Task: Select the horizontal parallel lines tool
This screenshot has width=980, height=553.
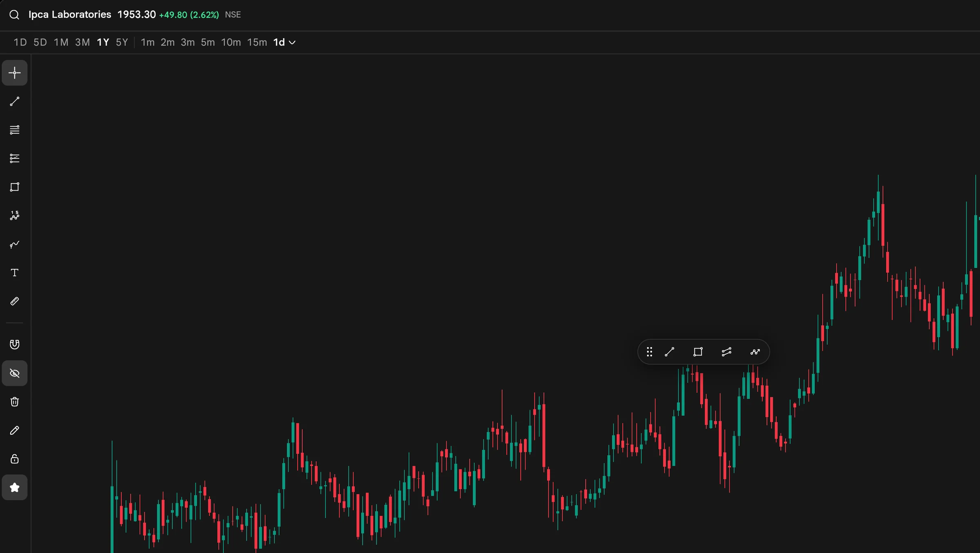Action: pyautogui.click(x=15, y=130)
